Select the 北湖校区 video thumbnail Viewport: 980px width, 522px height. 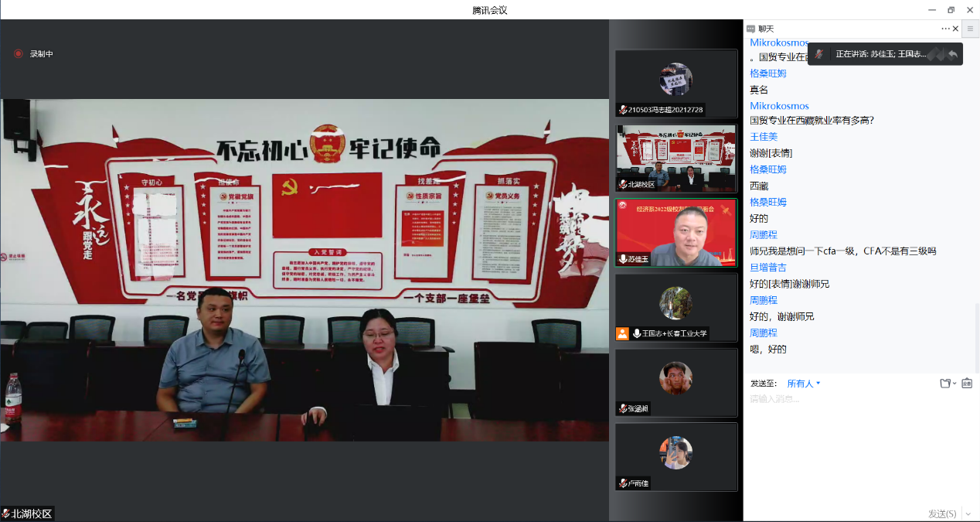click(676, 159)
